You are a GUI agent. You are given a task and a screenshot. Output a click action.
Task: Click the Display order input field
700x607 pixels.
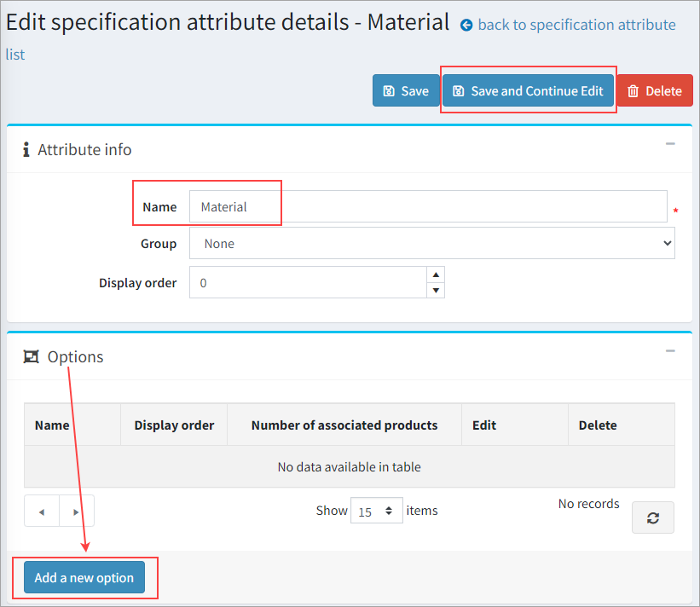click(307, 282)
